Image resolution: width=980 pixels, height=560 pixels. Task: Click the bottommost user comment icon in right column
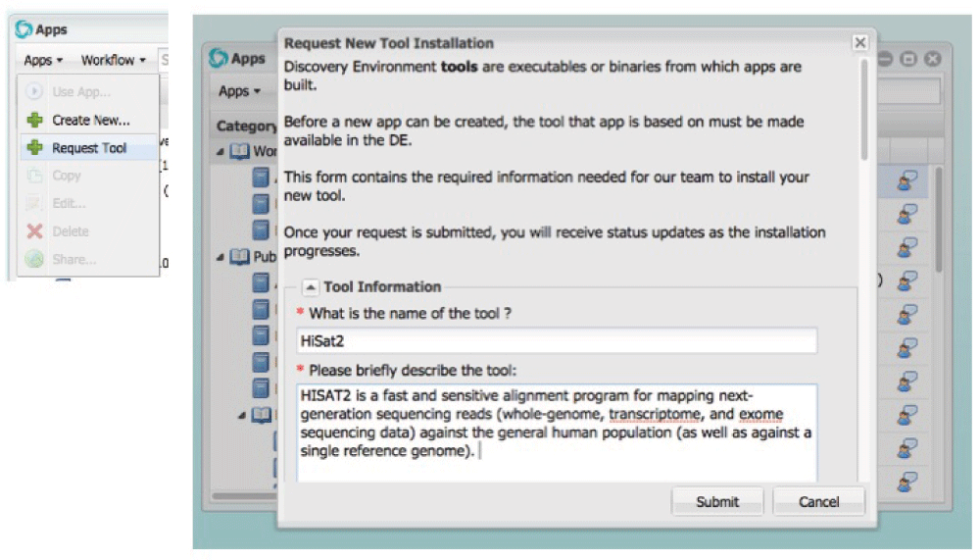pyautogui.click(x=907, y=481)
